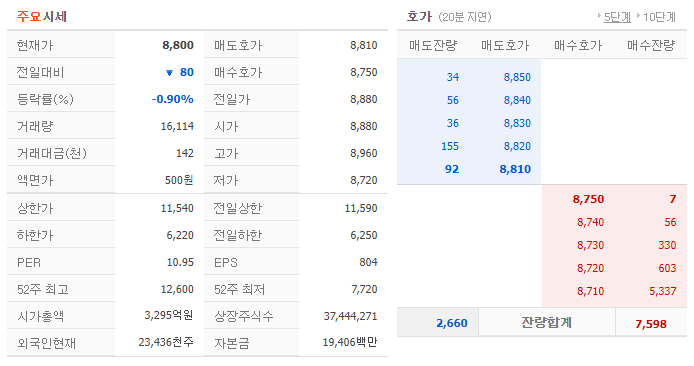Click total bid quantity 7,598
Screen dimensions: 694x366
point(651,324)
